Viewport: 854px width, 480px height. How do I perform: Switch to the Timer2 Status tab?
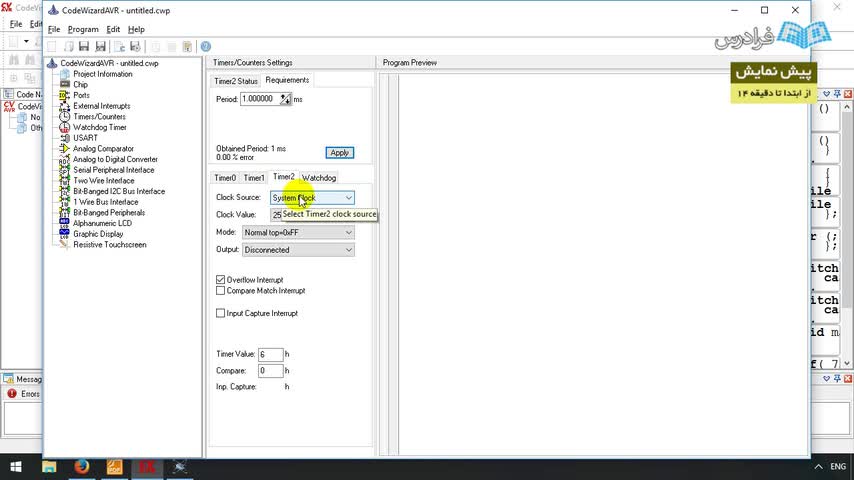tap(236, 81)
